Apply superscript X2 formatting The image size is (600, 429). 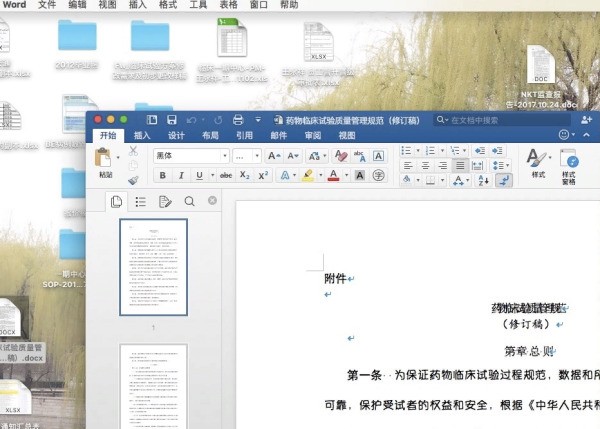pos(263,176)
